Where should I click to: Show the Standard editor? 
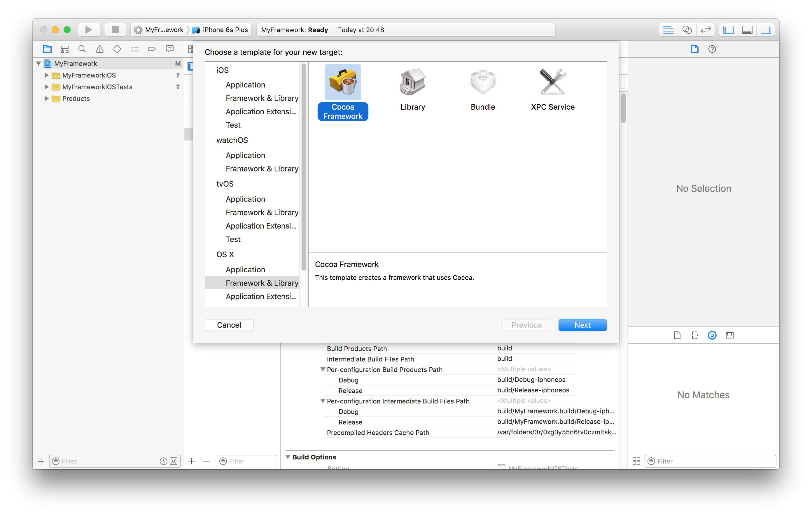pos(668,30)
